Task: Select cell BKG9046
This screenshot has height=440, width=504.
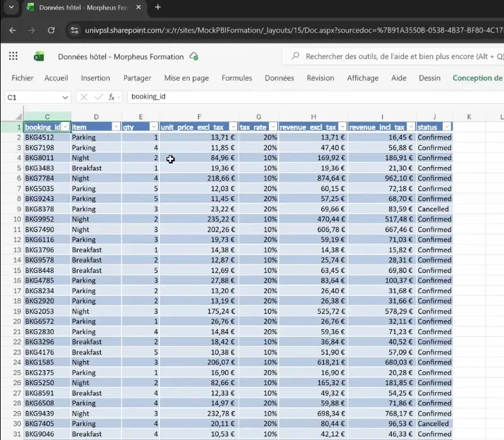Action: pyautogui.click(x=47, y=434)
